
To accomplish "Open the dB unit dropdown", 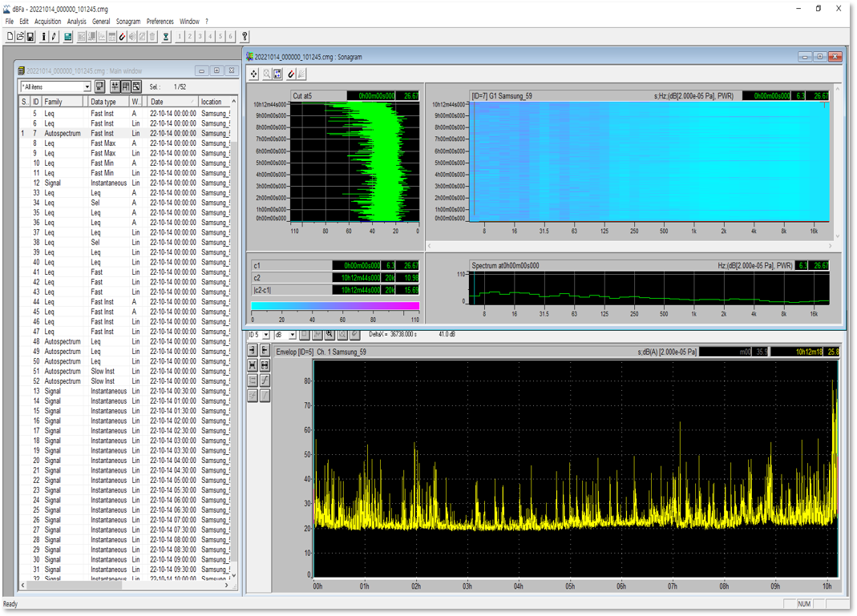I will click(293, 334).
